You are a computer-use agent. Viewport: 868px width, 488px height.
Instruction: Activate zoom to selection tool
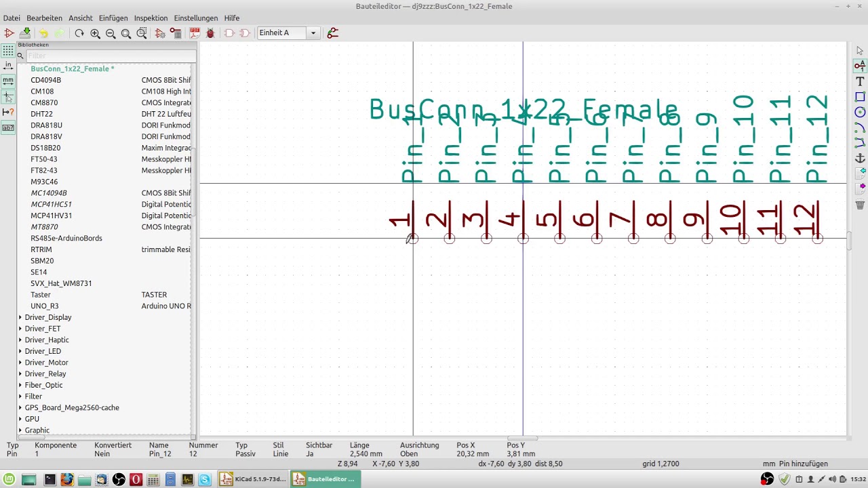click(142, 33)
